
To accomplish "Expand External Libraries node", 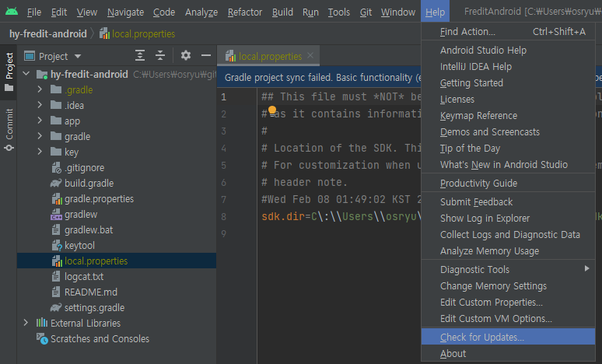I will [x=26, y=323].
